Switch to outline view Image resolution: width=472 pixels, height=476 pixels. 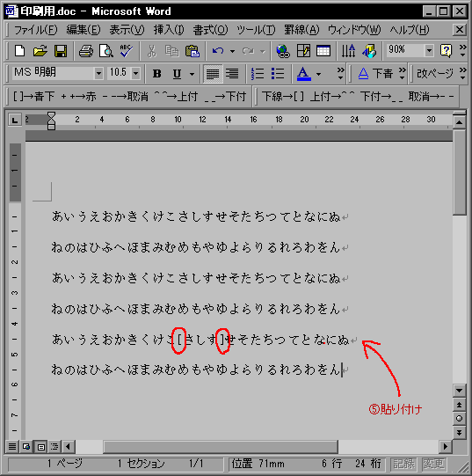pos(54,447)
